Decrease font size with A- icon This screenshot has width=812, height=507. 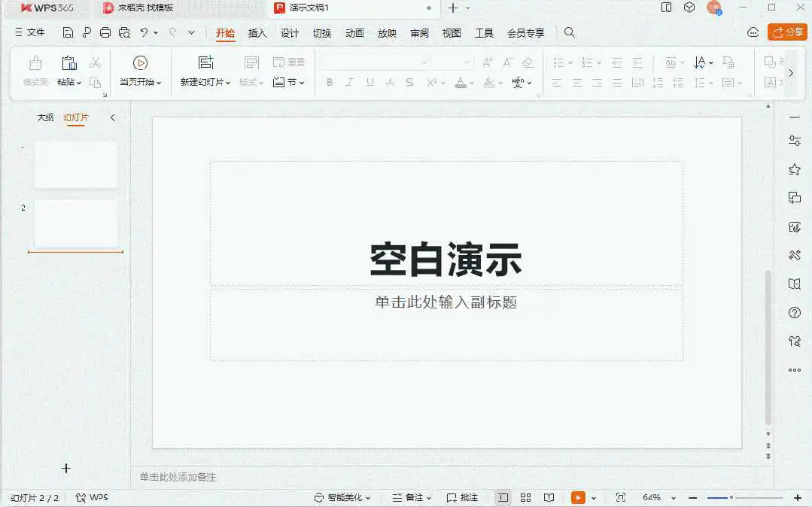coord(508,62)
